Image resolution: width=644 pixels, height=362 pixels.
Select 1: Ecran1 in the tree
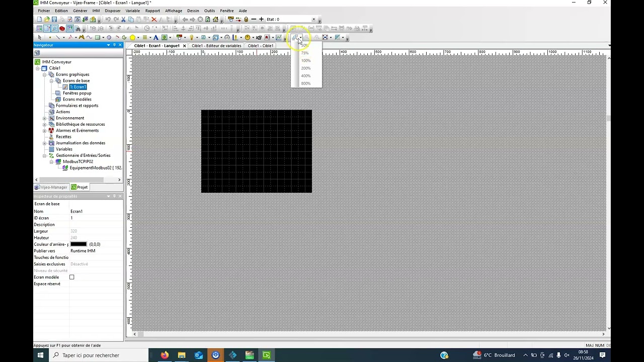pos(78,87)
